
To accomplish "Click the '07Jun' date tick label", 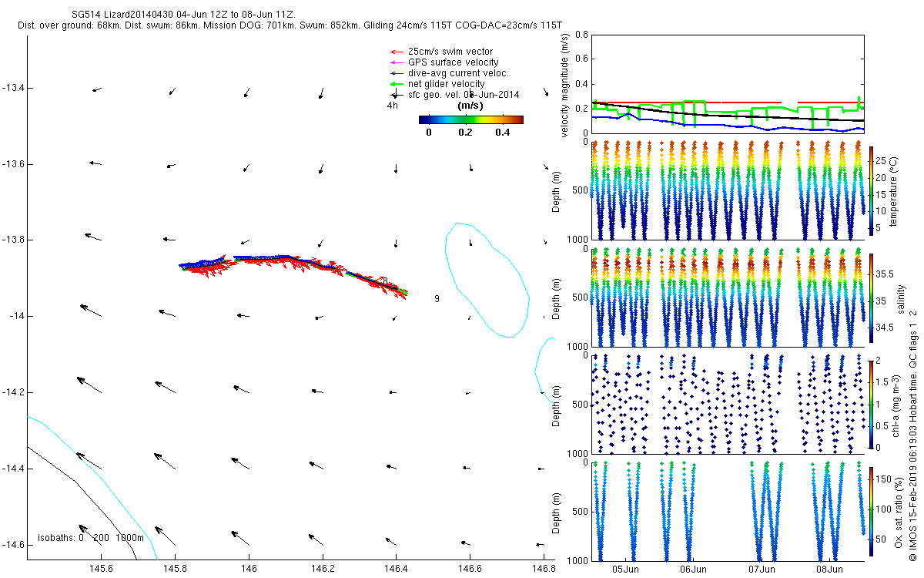I will (x=762, y=569).
